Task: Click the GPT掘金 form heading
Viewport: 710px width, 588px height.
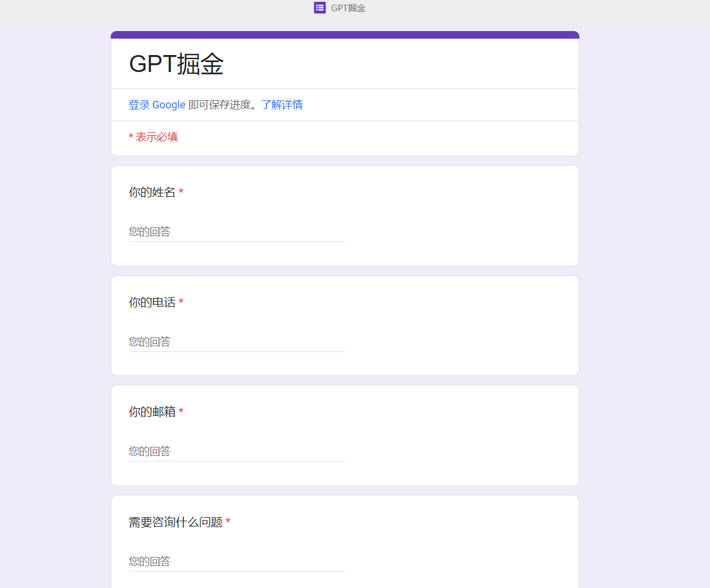Action: 176,64
